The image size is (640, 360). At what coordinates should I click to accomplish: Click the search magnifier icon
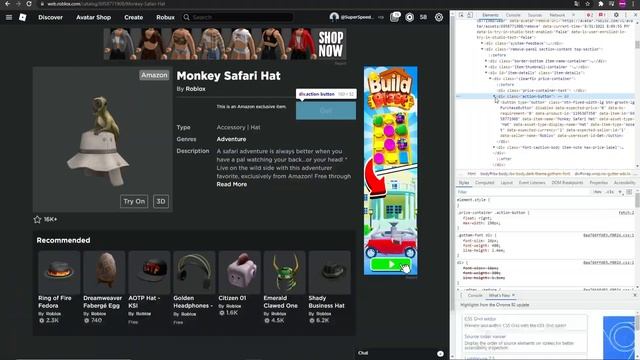(187, 17)
